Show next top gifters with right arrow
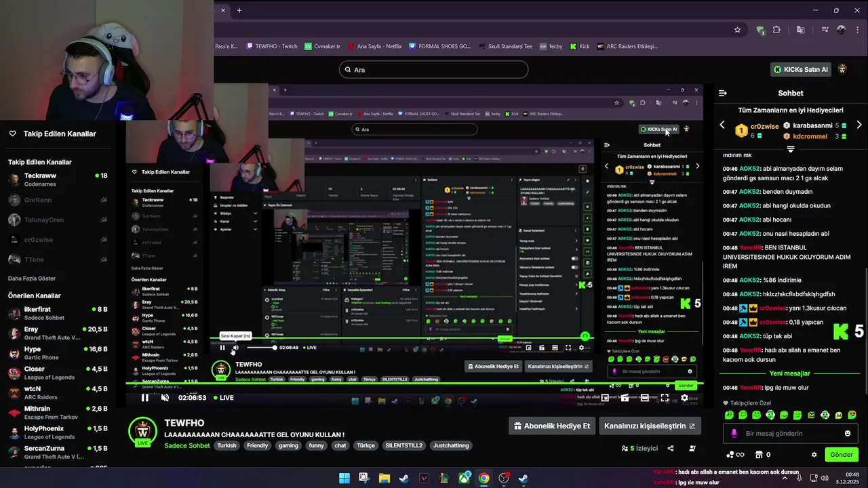The image size is (868, 488). pos(859,125)
